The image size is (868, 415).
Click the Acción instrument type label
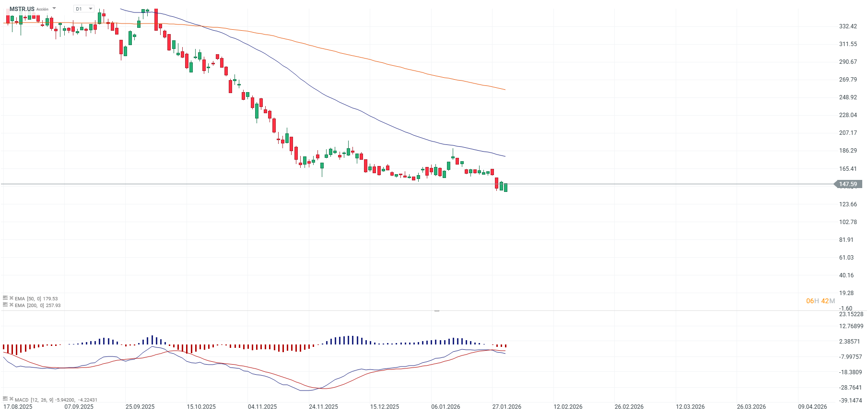point(42,9)
